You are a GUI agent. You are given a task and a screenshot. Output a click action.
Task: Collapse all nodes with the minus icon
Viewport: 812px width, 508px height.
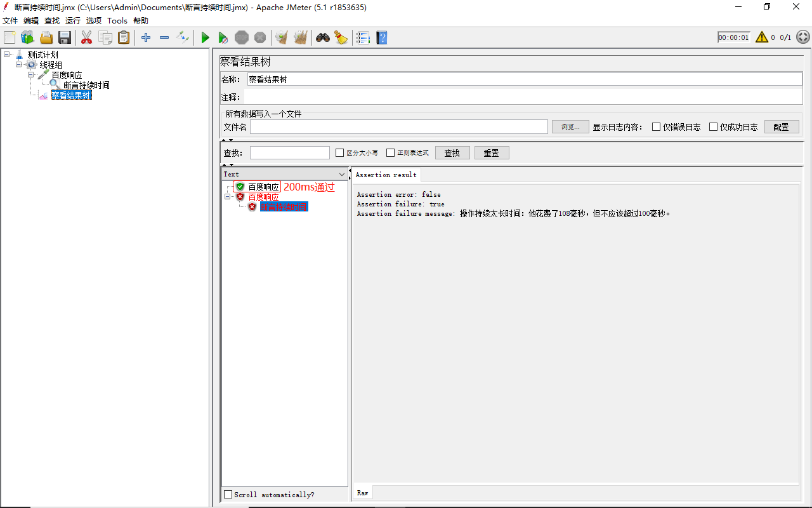coord(164,37)
